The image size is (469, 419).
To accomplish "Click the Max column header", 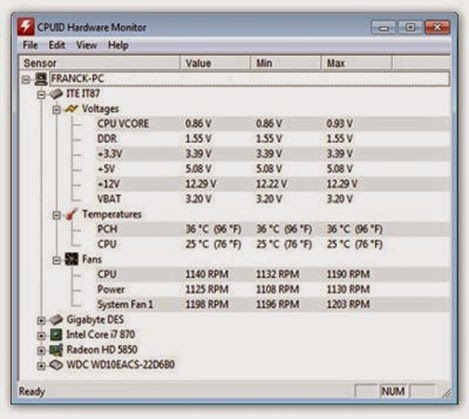I will [356, 63].
